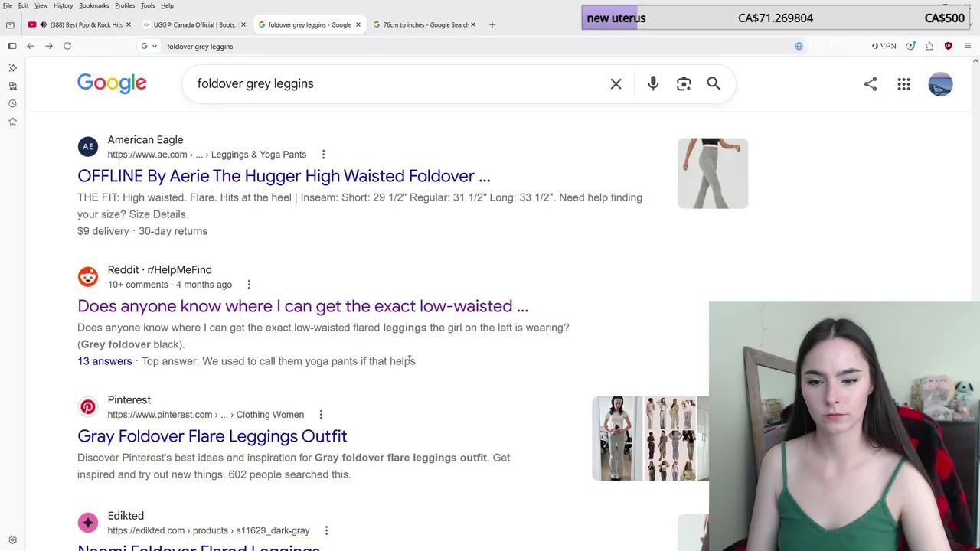
Task: Click the Google logo
Action: (x=112, y=83)
